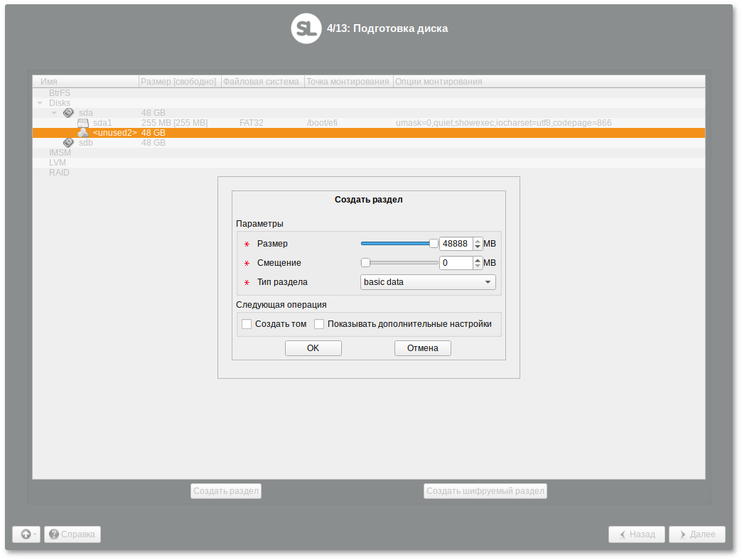
Task: Select the RAID entry in the tree
Action: click(60, 172)
